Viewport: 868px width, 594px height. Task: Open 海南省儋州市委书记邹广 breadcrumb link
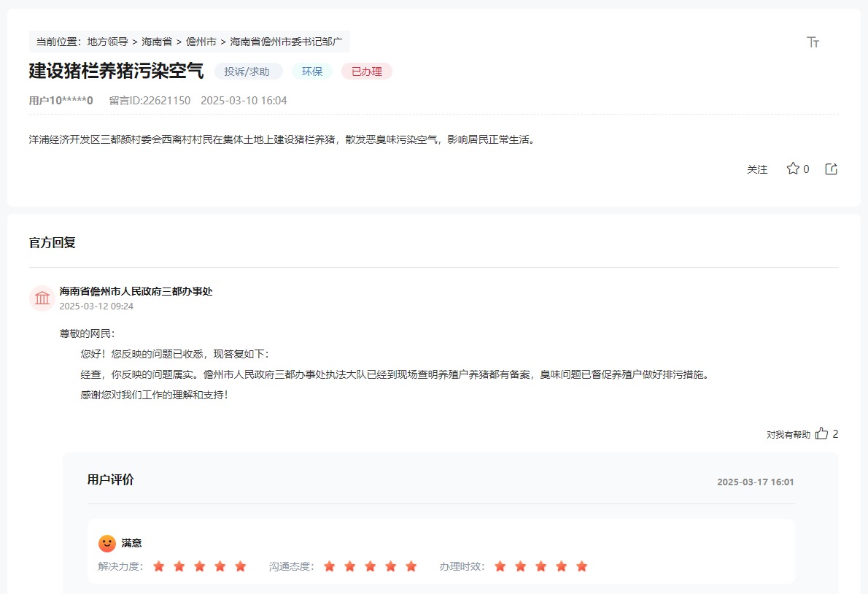286,42
